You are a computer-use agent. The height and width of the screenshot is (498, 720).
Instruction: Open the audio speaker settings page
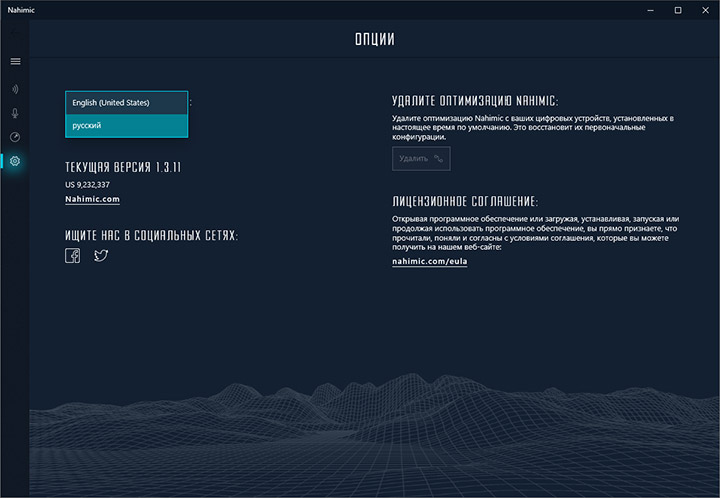15,89
